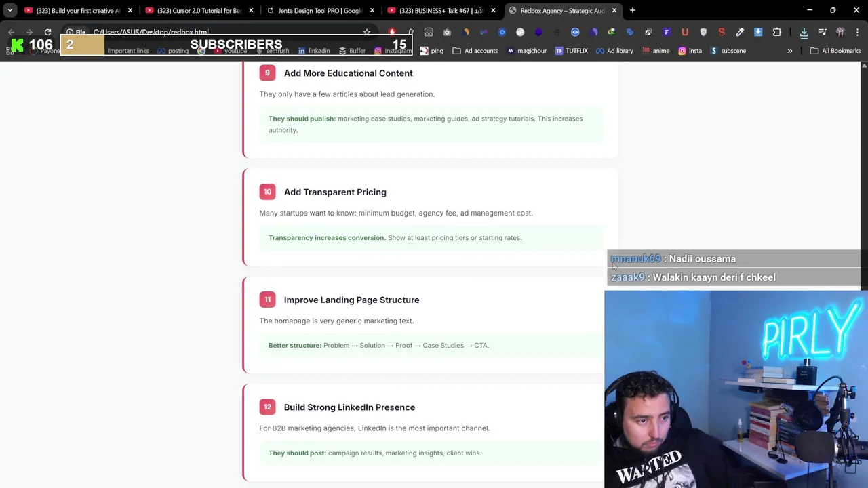The height and width of the screenshot is (488, 868).
Task: Open the anime bookmark
Action: (655, 51)
